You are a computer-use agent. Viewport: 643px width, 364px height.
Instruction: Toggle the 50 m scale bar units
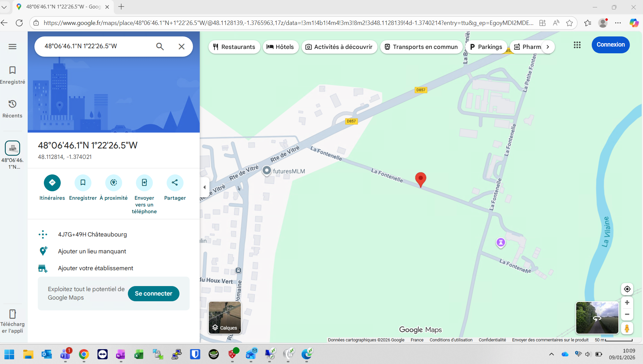coord(614,340)
